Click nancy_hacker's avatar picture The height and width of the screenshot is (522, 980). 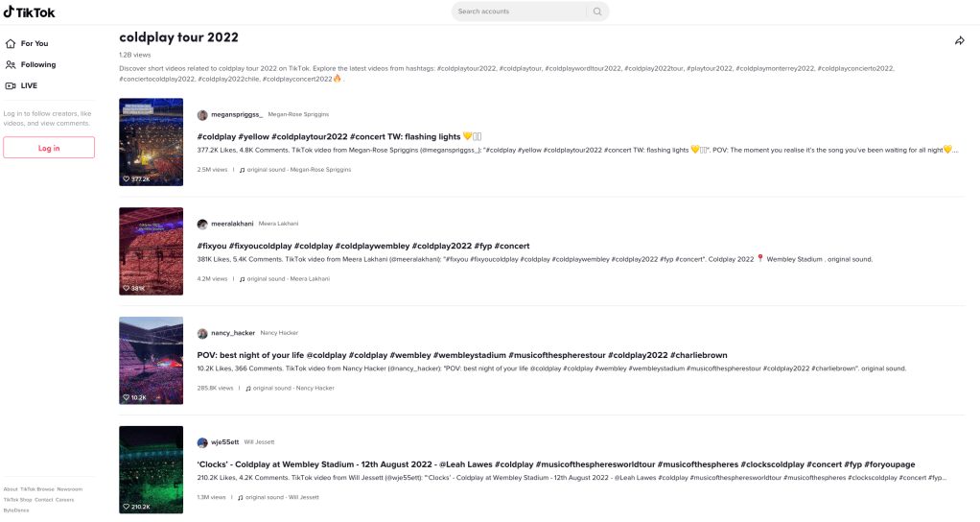(202, 334)
